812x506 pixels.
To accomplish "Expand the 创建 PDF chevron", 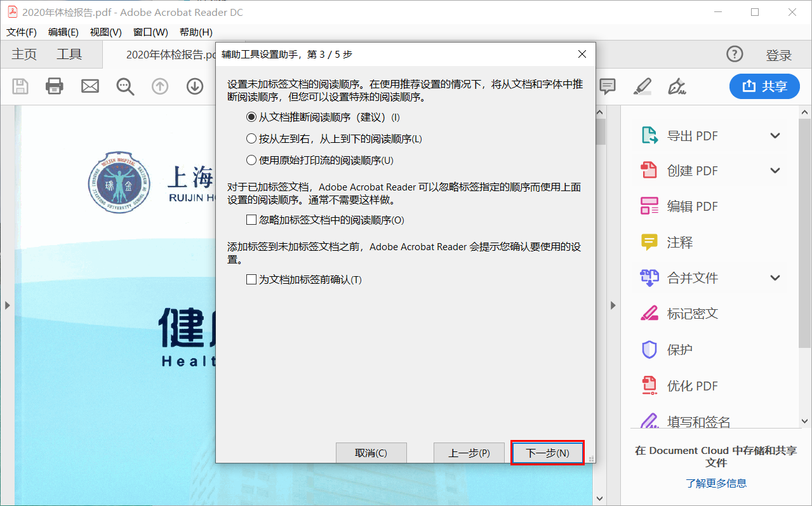I will tap(775, 170).
